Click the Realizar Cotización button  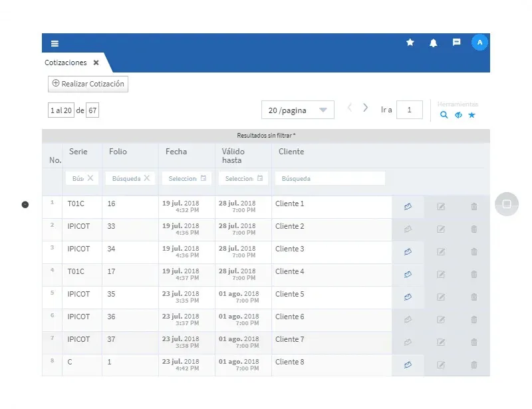tap(87, 84)
